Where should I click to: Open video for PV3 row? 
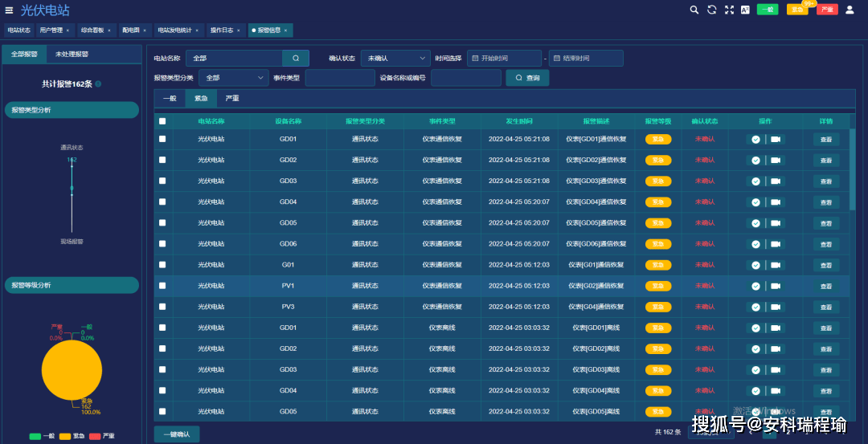776,307
